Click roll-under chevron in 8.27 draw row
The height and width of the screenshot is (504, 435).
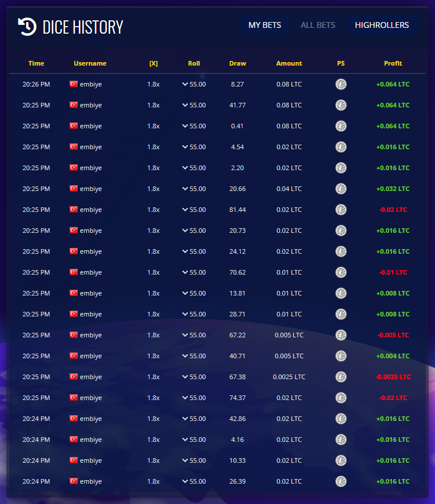click(x=185, y=84)
